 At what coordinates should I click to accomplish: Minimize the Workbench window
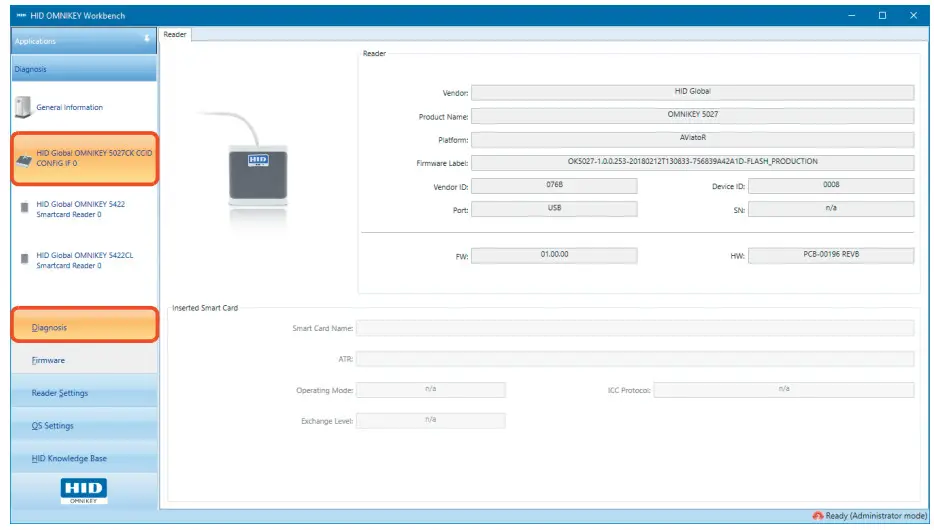click(x=852, y=15)
